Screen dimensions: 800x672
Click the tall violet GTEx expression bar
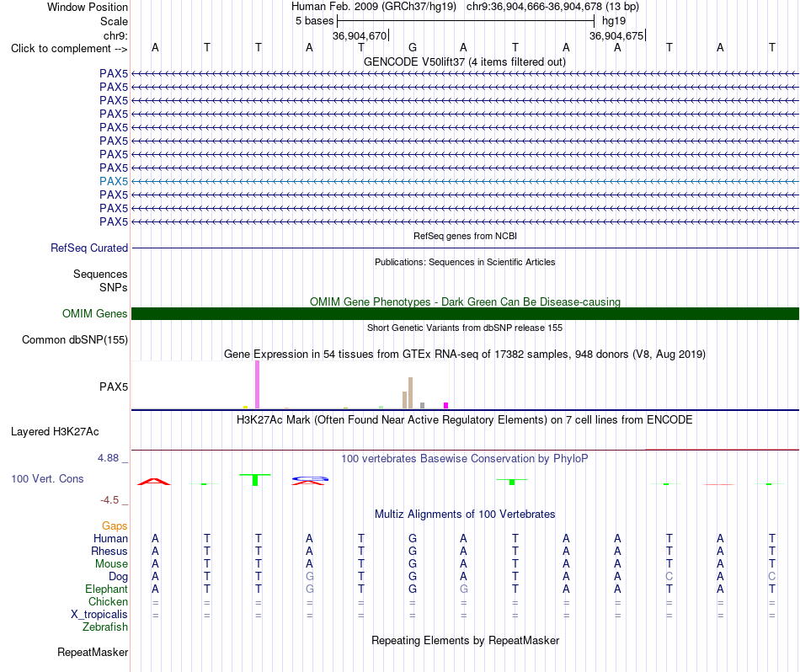(257, 385)
